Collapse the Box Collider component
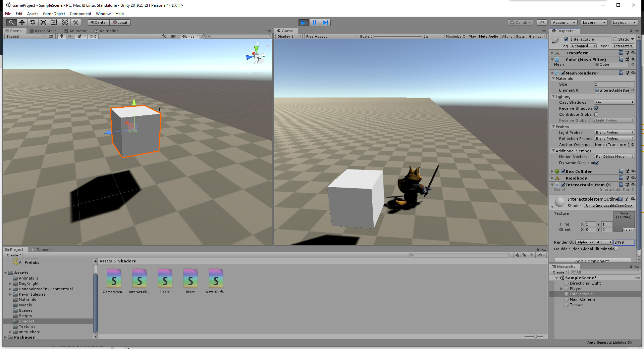Screen dimensions: 644x349 (553, 171)
